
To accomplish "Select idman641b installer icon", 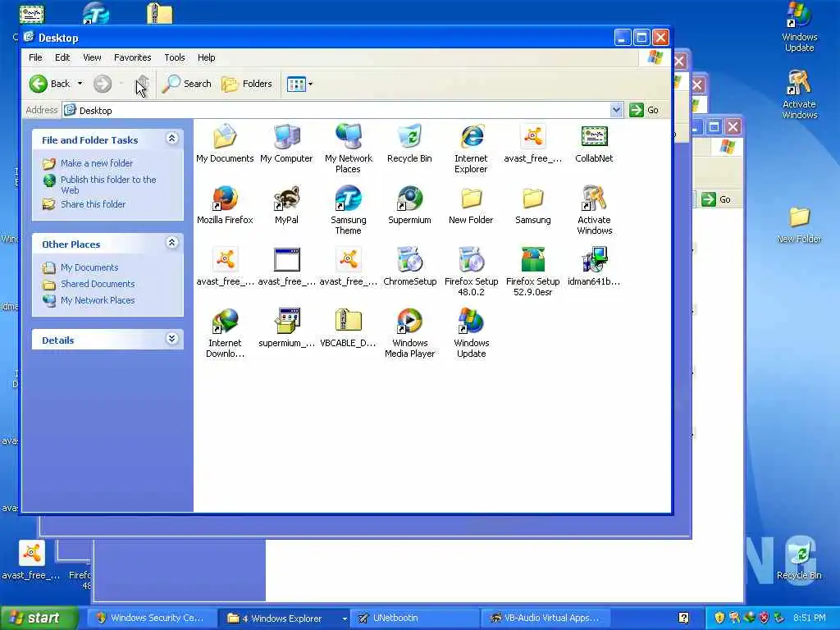I will click(x=594, y=267).
